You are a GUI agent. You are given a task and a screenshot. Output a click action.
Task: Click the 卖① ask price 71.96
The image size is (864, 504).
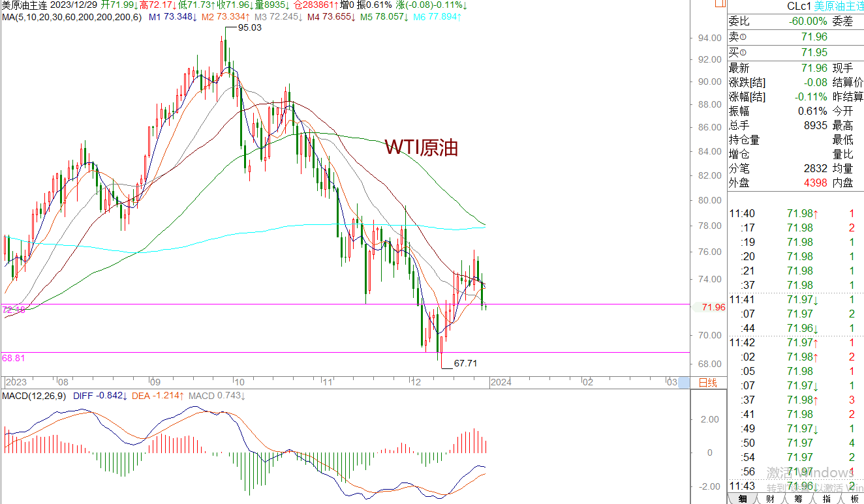point(814,37)
